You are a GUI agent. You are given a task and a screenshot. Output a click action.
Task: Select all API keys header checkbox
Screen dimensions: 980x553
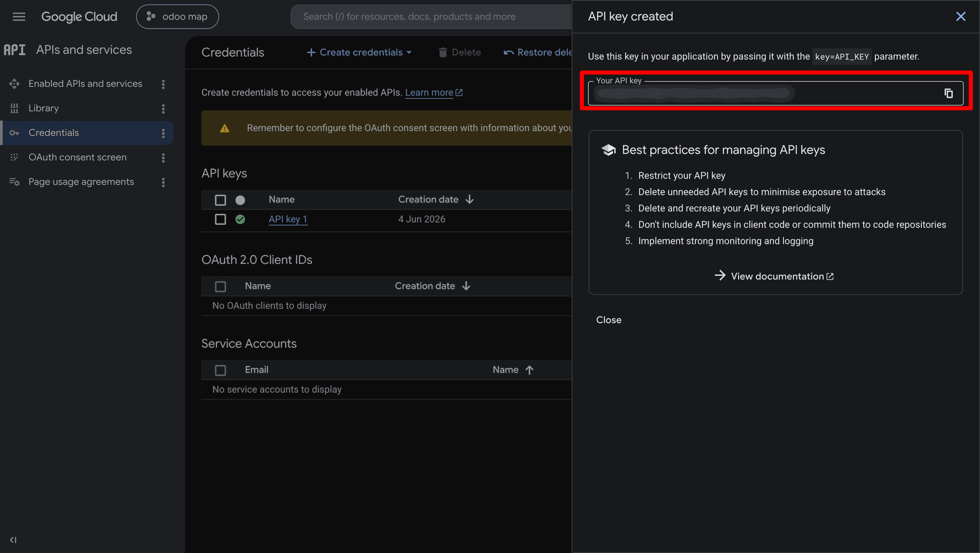[x=220, y=200]
